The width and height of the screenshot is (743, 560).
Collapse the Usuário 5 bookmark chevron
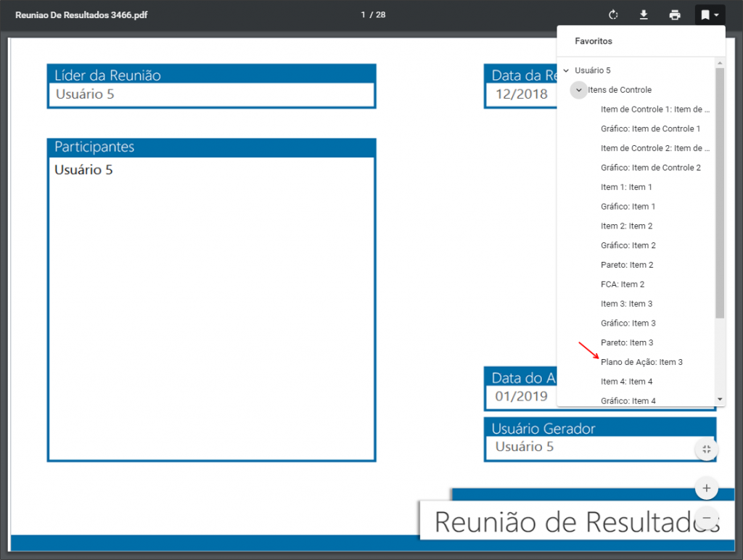coord(566,70)
